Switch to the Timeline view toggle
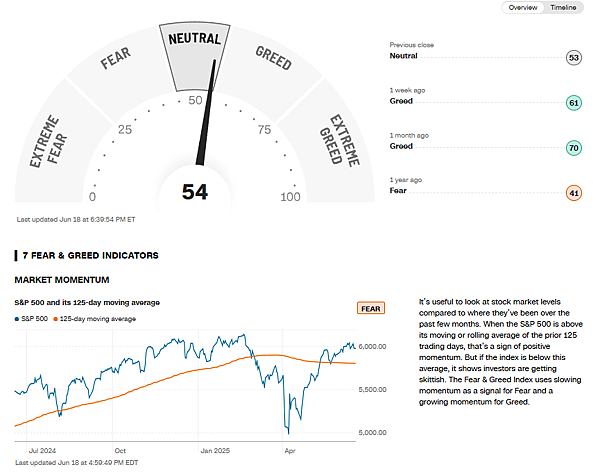 [x=563, y=7]
